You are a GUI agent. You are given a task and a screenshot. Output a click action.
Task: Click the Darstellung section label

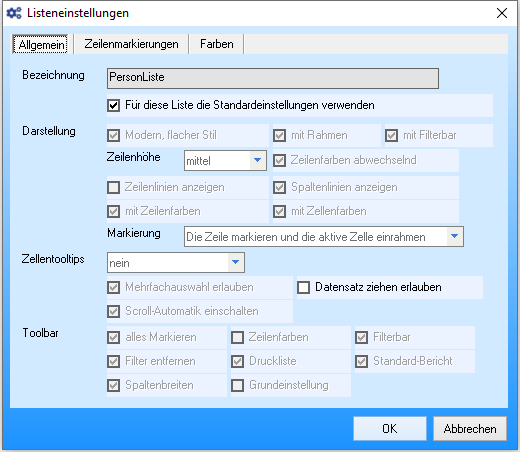pyautogui.click(x=49, y=131)
